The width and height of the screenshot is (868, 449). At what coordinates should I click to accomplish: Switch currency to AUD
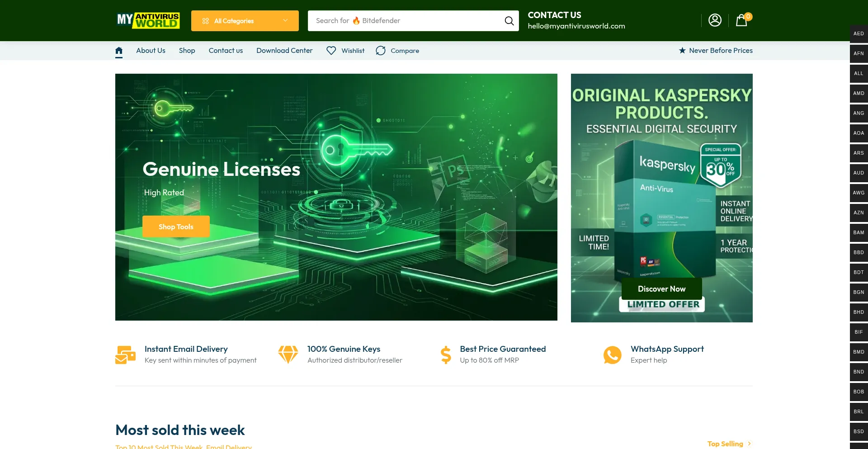click(859, 173)
